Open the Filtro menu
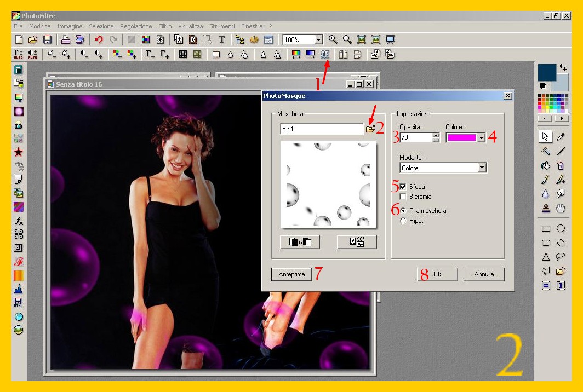583x392 pixels. [x=165, y=26]
